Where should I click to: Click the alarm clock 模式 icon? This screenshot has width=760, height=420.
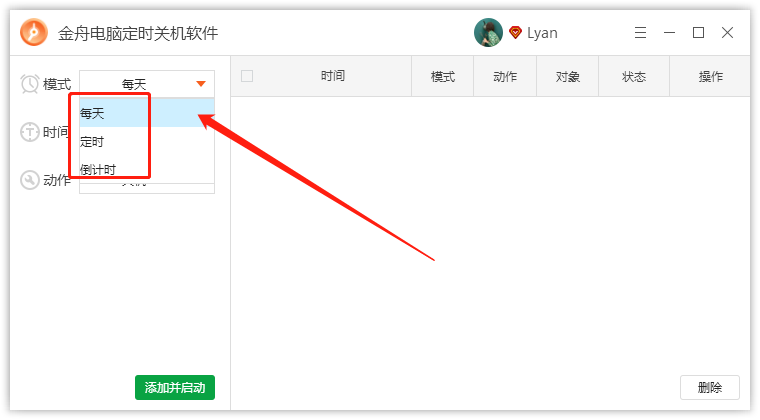point(30,84)
